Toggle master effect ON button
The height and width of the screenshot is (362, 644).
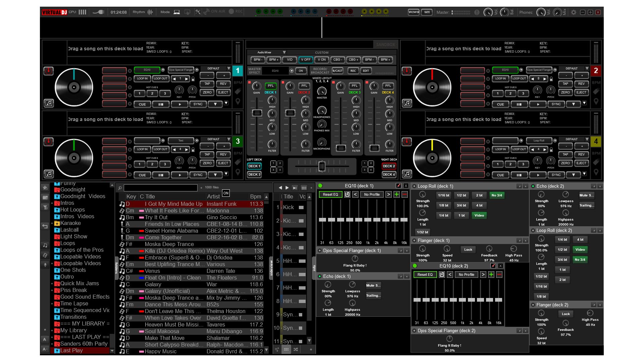(301, 71)
